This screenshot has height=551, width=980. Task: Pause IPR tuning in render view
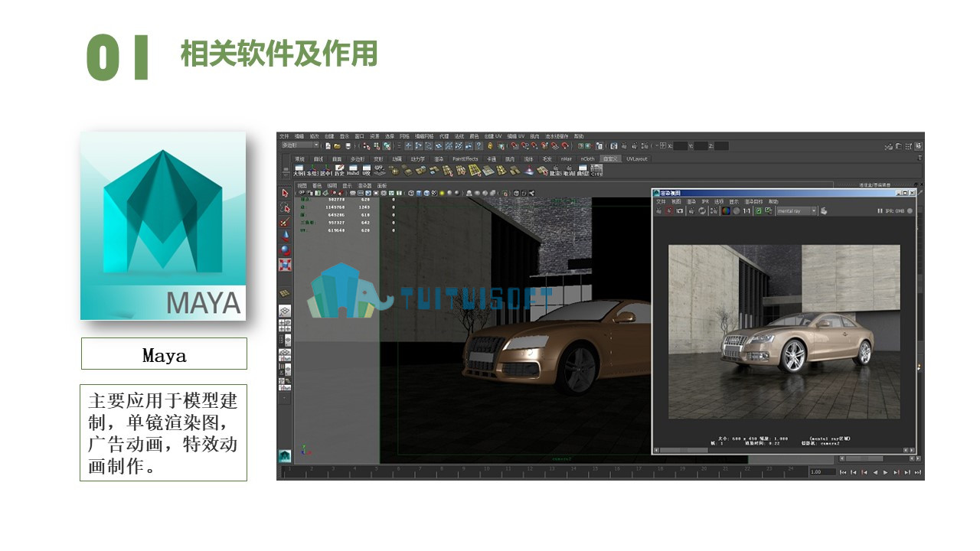[x=879, y=210]
